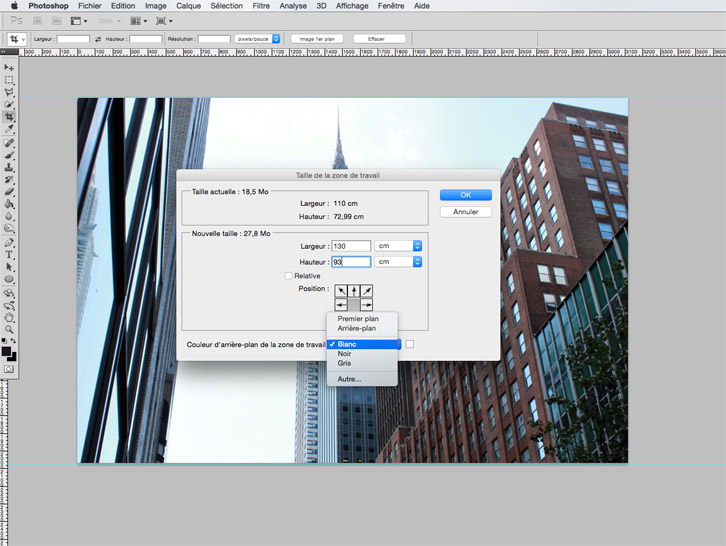Select the Move tool
The height and width of the screenshot is (546, 726).
(10, 68)
